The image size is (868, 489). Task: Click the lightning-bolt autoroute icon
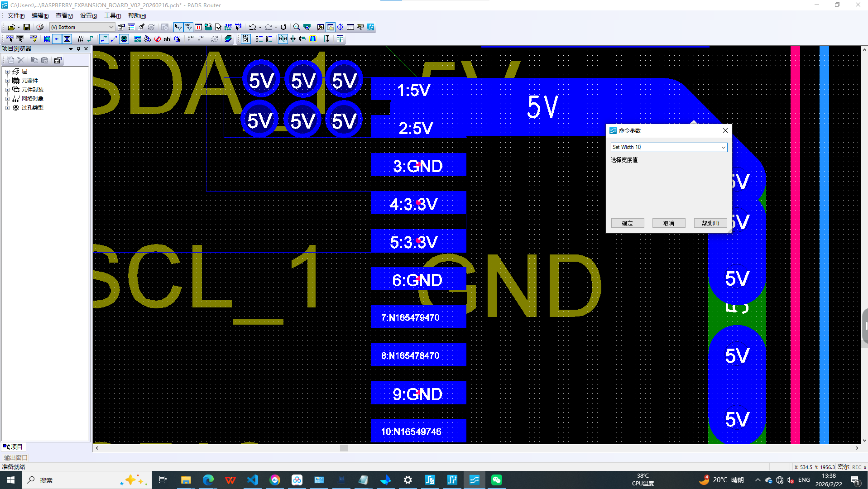click(x=34, y=39)
